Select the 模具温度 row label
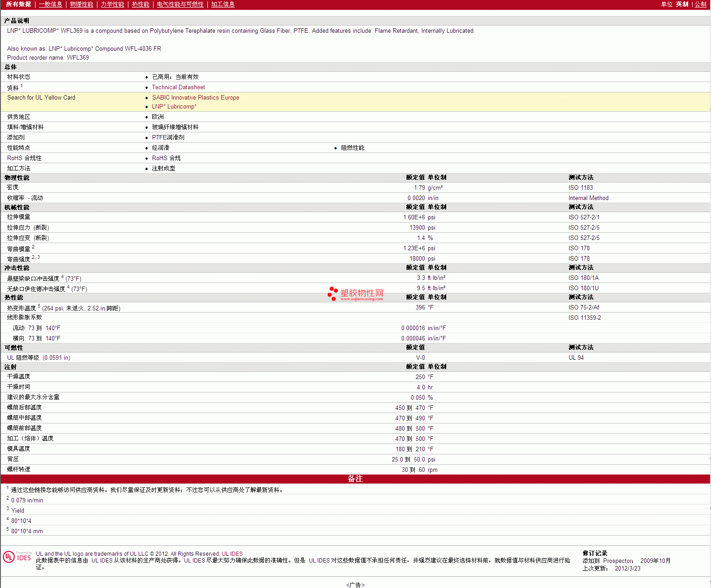 (18, 449)
